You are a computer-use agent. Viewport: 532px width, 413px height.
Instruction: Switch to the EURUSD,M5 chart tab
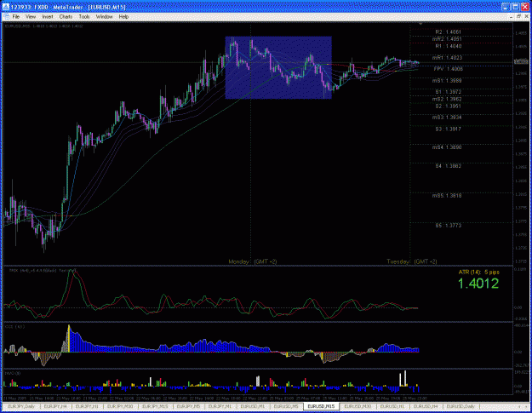coord(286,406)
